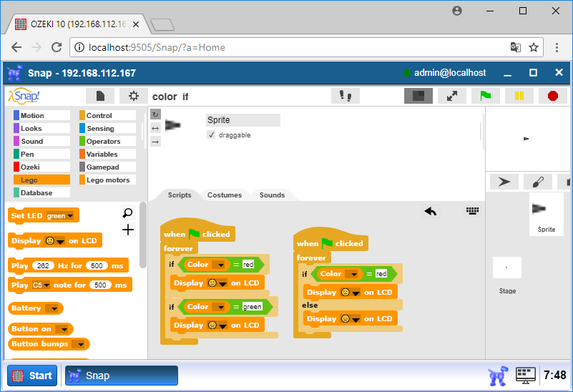Open the Snap! settings gear menu
The width and height of the screenshot is (573, 392).
coord(133,96)
